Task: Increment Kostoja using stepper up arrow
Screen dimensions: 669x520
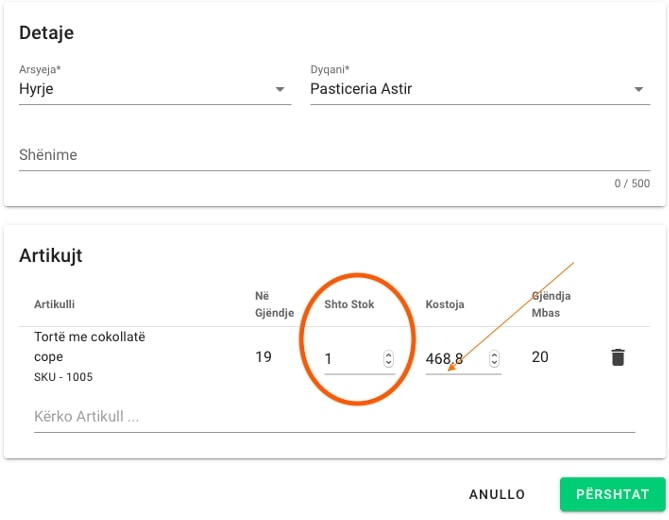Action: tap(494, 354)
